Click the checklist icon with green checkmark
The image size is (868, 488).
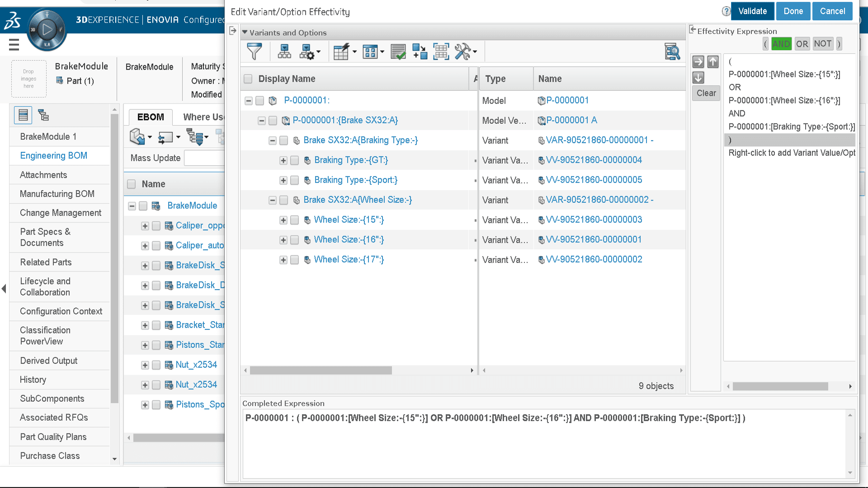[x=398, y=52]
